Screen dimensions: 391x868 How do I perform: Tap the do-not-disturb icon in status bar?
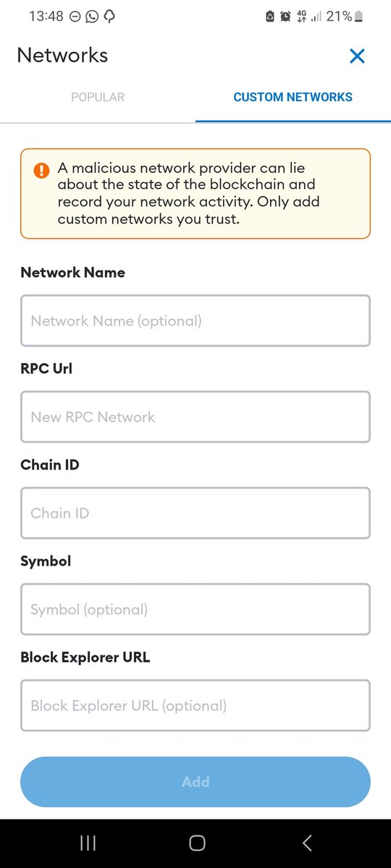pyautogui.click(x=75, y=16)
